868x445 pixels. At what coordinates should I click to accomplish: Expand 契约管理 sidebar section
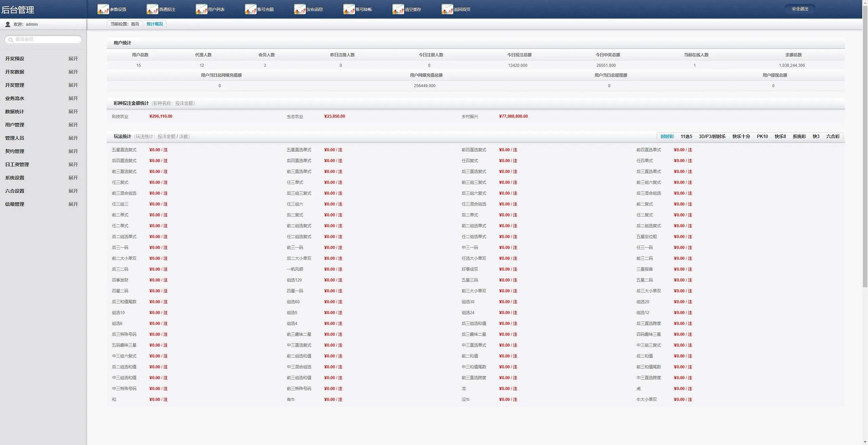73,151
